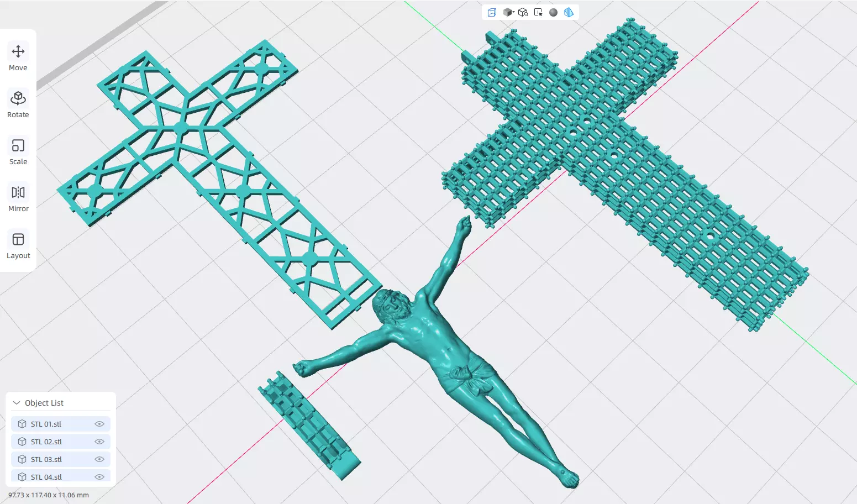This screenshot has width=857, height=504.
Task: Select STL 03.stl in Object List
Action: tap(61, 459)
